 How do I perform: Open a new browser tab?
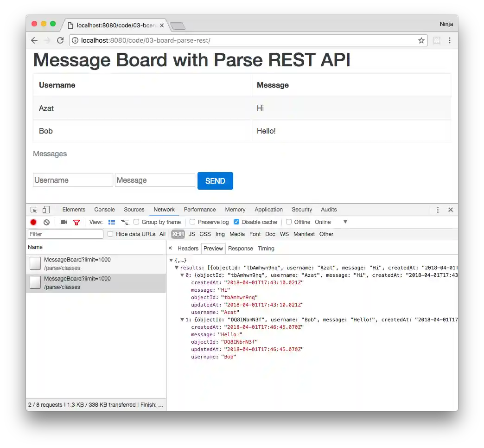[178, 26]
